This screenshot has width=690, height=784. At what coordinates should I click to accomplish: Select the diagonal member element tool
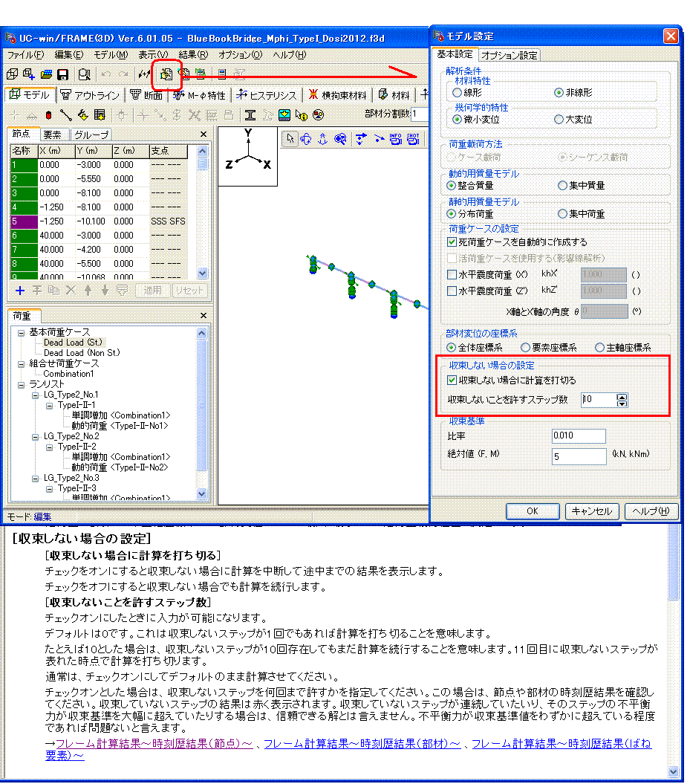(65, 115)
